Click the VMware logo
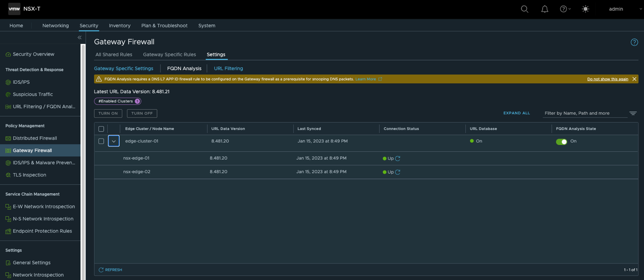Image resolution: width=644 pixels, height=280 pixels. [x=14, y=9]
